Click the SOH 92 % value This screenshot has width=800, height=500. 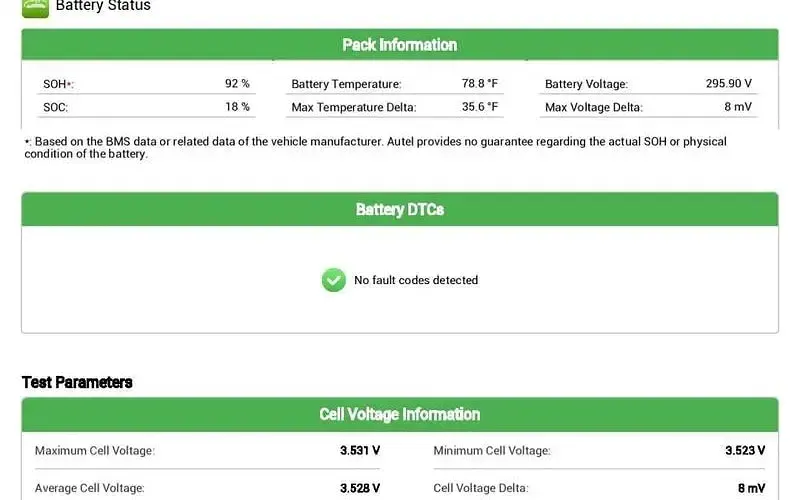click(x=237, y=84)
